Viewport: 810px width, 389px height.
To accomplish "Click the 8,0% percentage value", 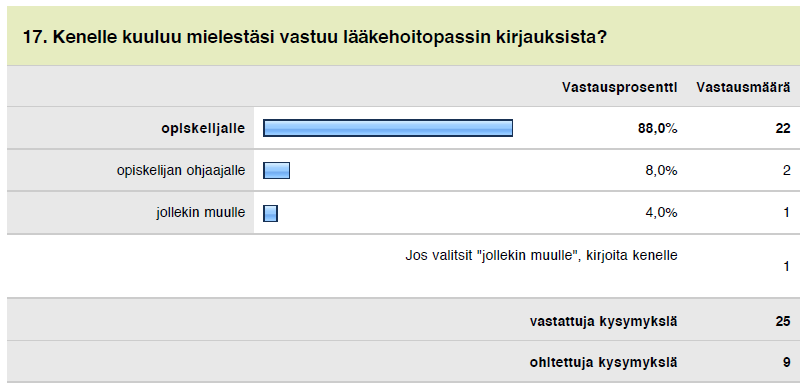I will [x=661, y=170].
